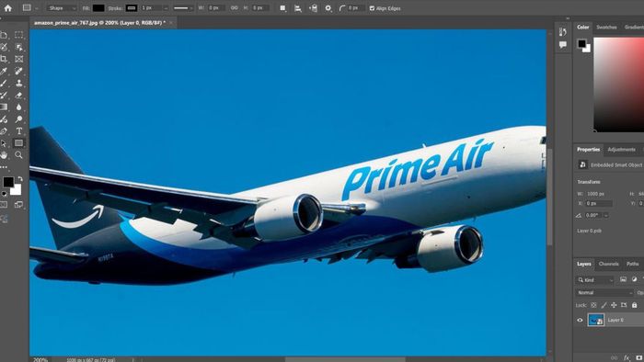Click the Layer 0 thumbnail
The height and width of the screenshot is (362, 644).
click(x=596, y=320)
